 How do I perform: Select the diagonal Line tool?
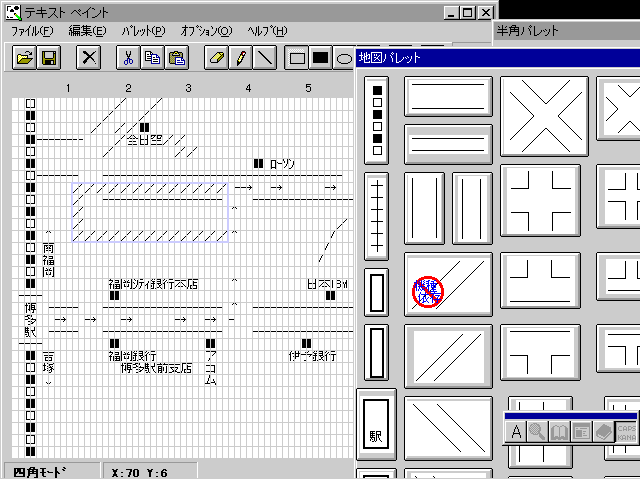pyautogui.click(x=264, y=58)
